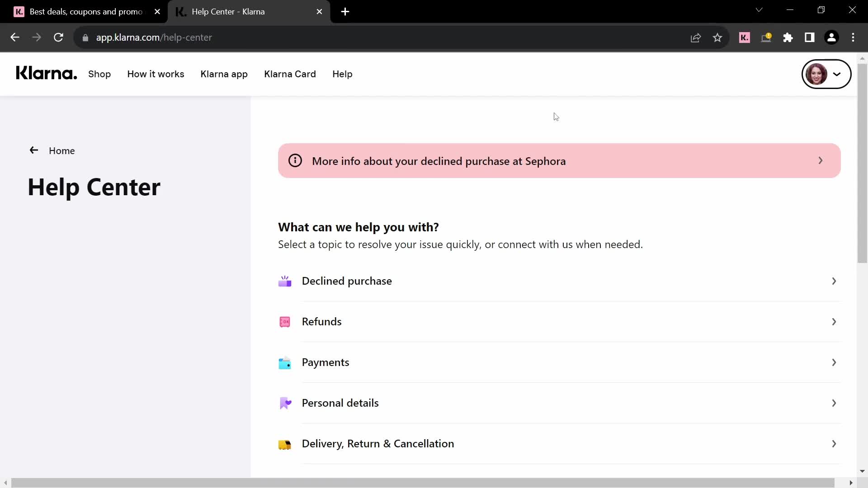Open the info icon on declined purchase banner
Screen dimensions: 868x488
coord(295,160)
